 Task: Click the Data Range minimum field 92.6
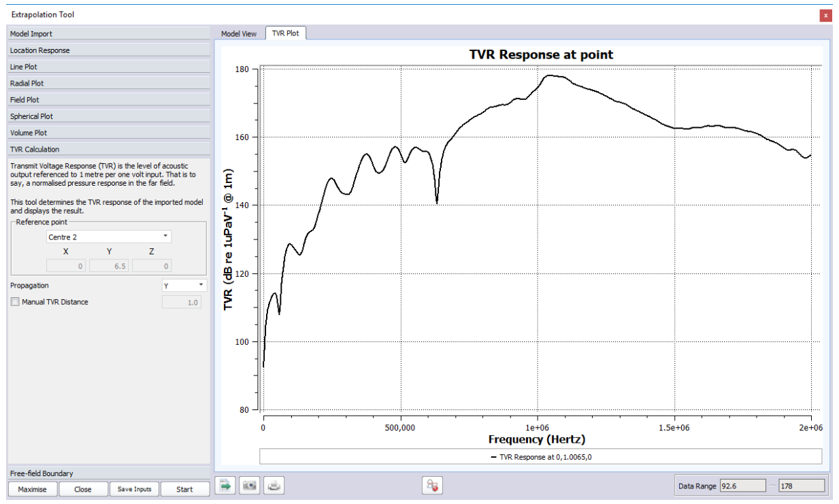coord(743,486)
